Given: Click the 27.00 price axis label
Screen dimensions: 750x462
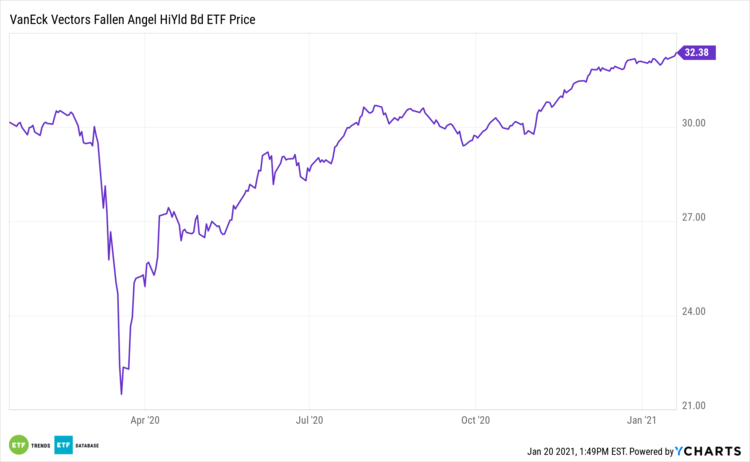Looking at the screenshot, I should point(694,218).
